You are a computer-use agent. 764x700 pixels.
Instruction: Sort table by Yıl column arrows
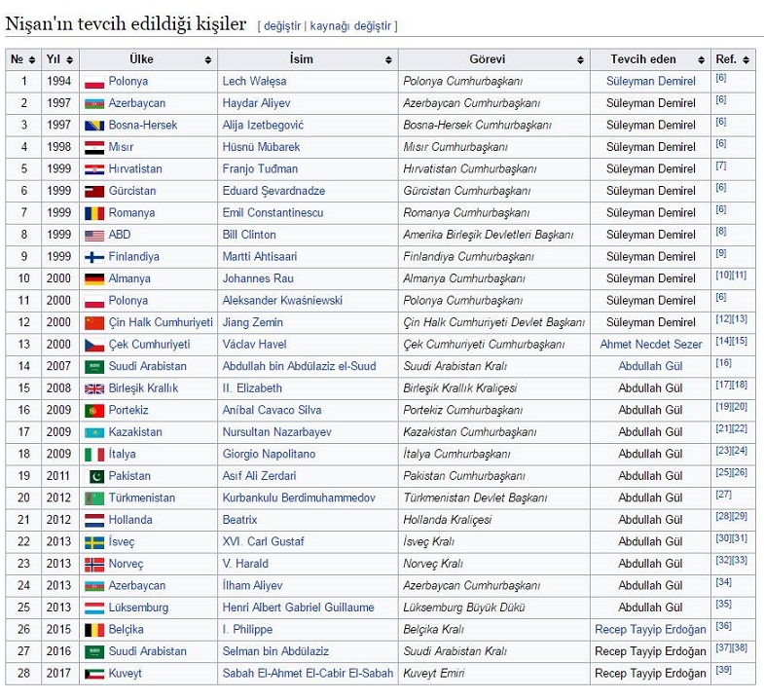point(70,60)
